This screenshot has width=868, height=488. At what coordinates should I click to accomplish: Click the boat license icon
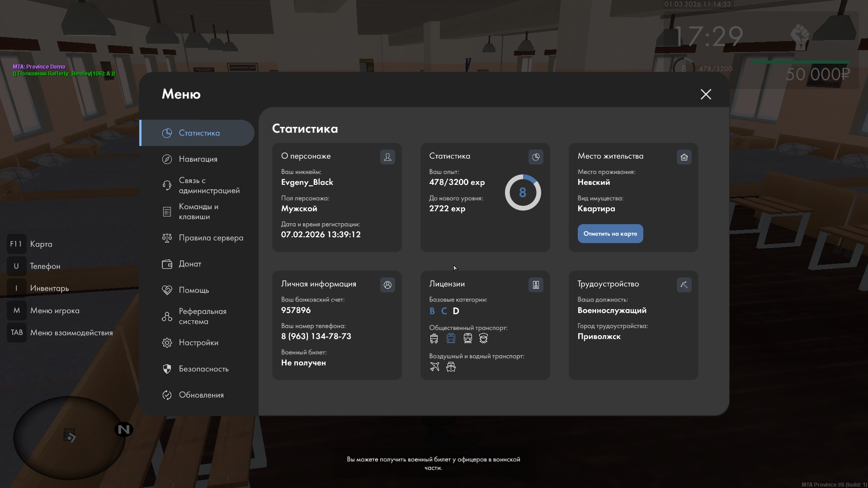[451, 367]
